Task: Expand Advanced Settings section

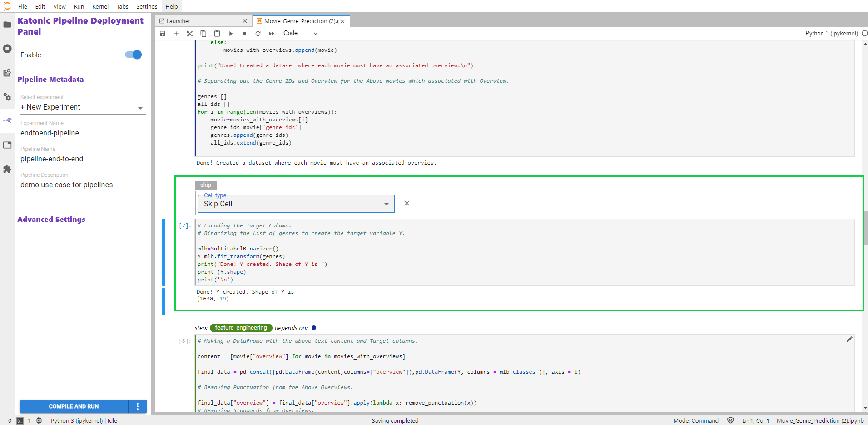Action: [x=51, y=219]
